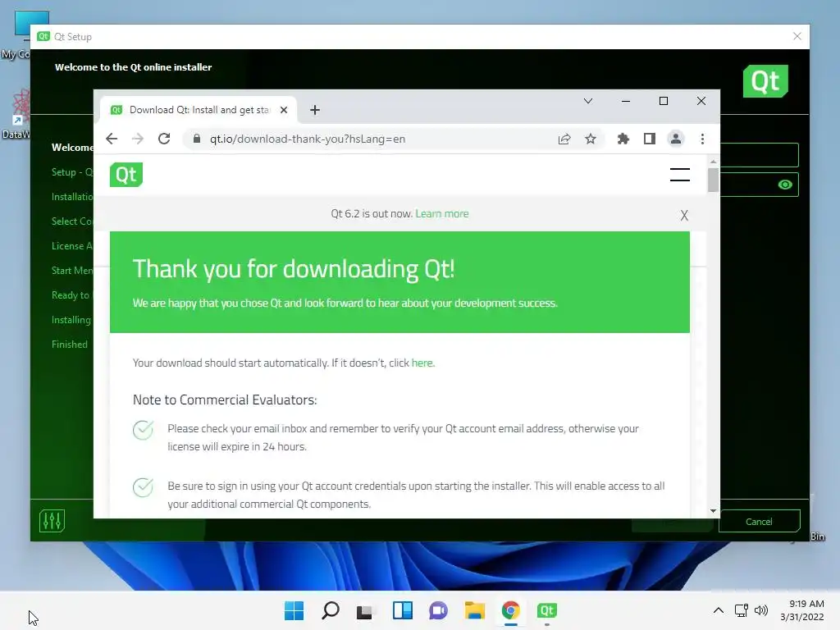Open clock and date panel

click(x=802, y=610)
